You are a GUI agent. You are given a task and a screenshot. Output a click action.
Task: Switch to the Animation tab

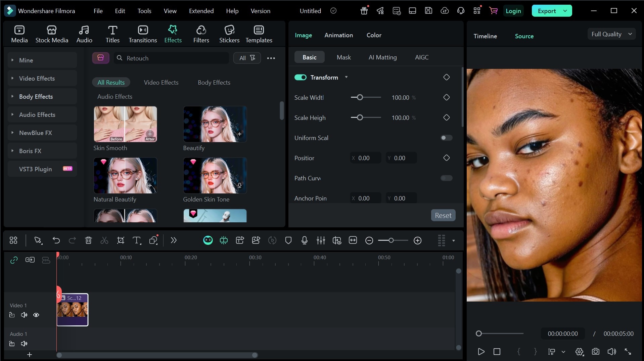pyautogui.click(x=338, y=35)
